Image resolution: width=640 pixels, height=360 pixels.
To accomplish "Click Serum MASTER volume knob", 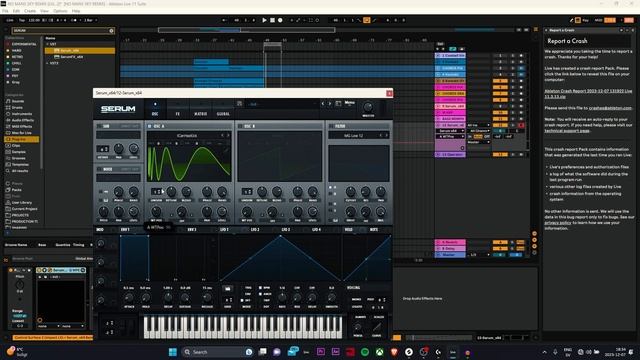I will click(x=368, y=107).
